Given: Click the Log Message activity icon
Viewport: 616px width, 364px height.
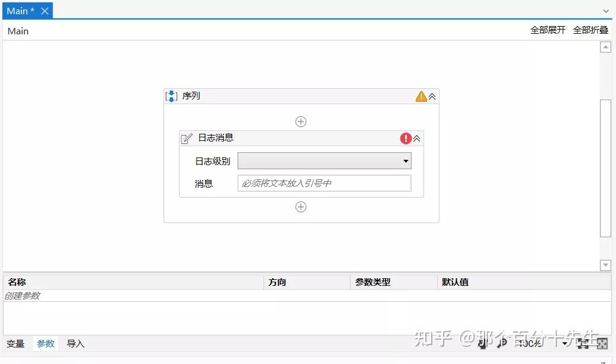Looking at the screenshot, I should pyautogui.click(x=187, y=138).
